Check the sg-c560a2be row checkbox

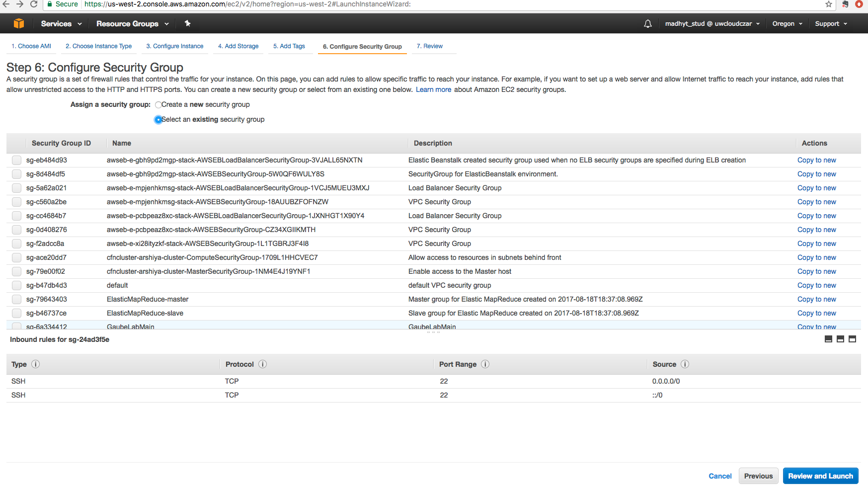pyautogui.click(x=16, y=202)
